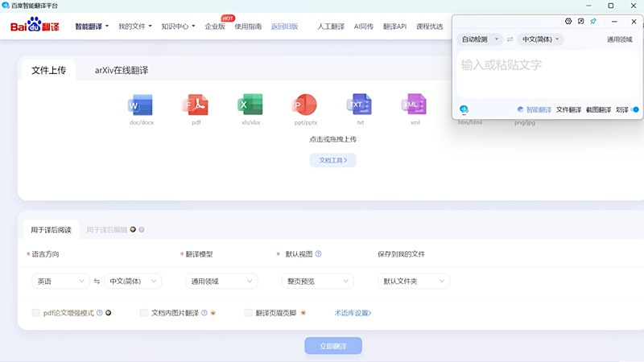Check the 文档内图片翻译 option

(144, 313)
